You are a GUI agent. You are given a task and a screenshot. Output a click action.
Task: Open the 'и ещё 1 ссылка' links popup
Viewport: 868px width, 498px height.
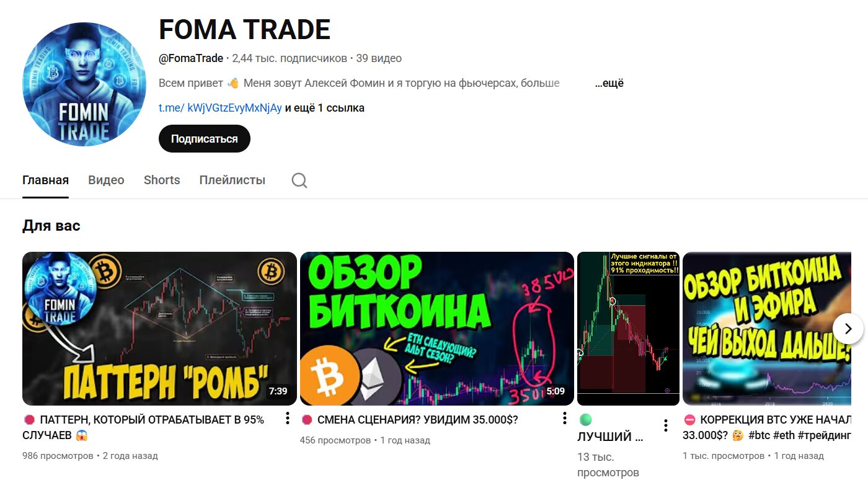[325, 108]
